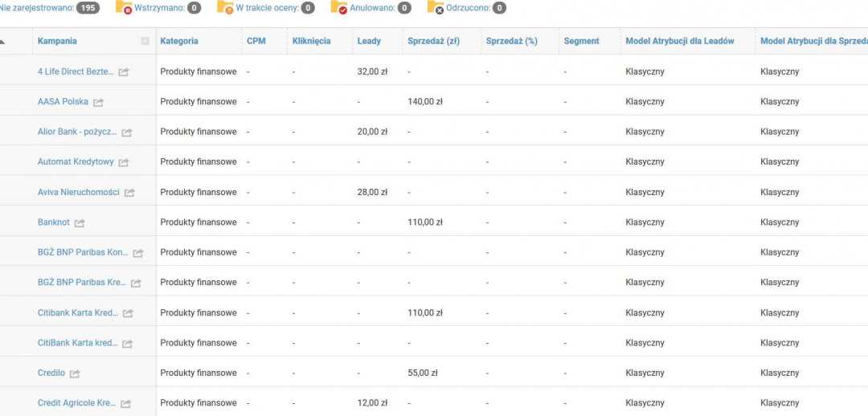Image resolution: width=868 pixels, height=416 pixels.
Task: Select the 4 Life Direct campaign link
Action: point(76,71)
